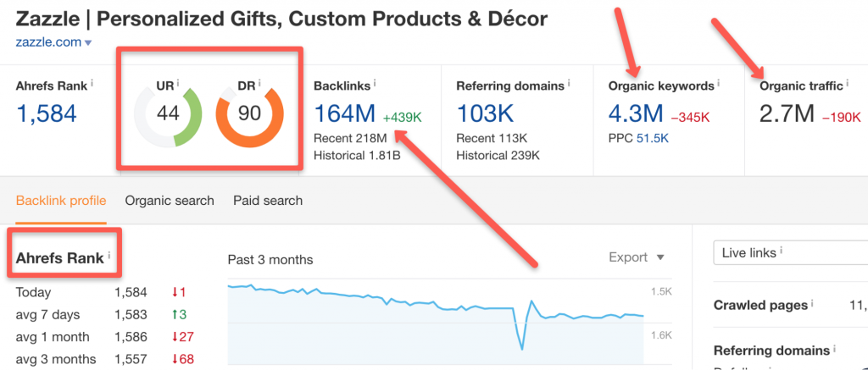The width and height of the screenshot is (868, 370).
Task: Click the UR 44 gauge
Action: coord(168,114)
